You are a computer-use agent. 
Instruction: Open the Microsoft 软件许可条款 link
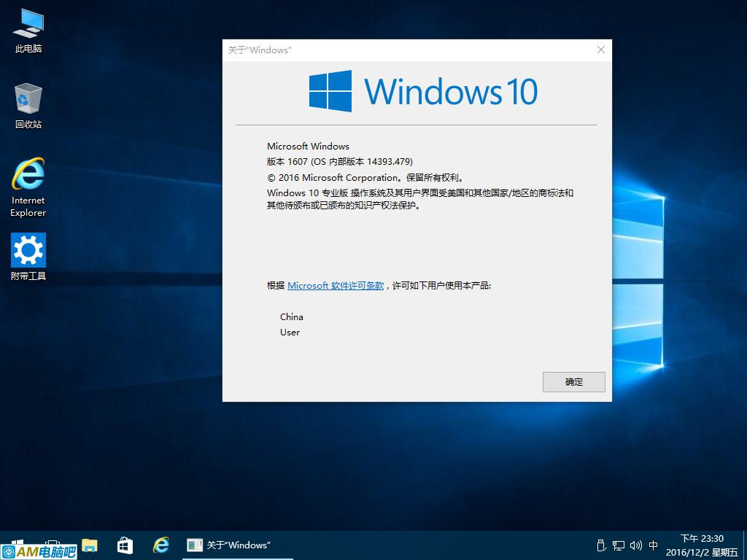336,286
